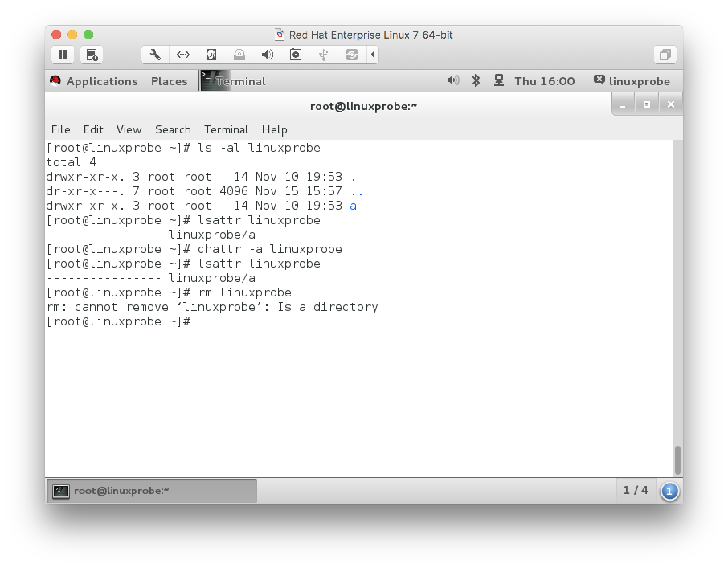Screen dimensions: 728x568
Task: Click the camera device icon
Action: coord(296,55)
